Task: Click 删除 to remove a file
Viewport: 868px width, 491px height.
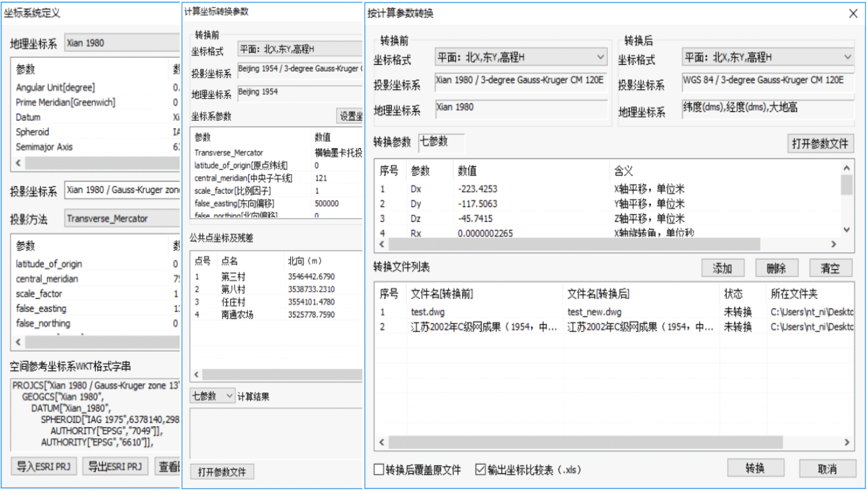Action: [776, 268]
